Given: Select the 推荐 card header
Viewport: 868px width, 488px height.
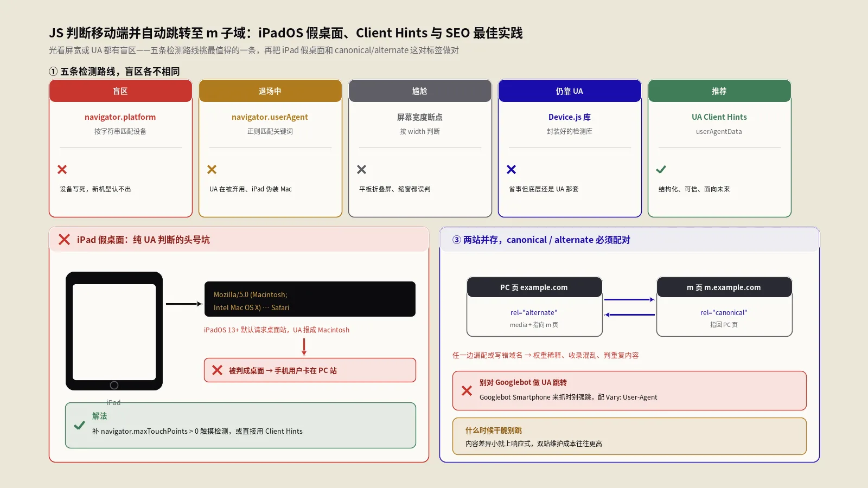Looking at the screenshot, I should click(719, 91).
